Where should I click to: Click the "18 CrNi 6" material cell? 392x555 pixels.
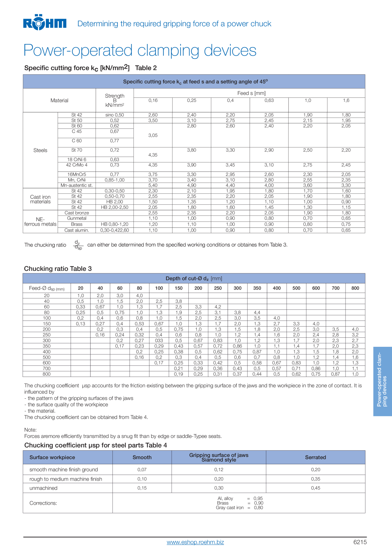coord(77,159)
